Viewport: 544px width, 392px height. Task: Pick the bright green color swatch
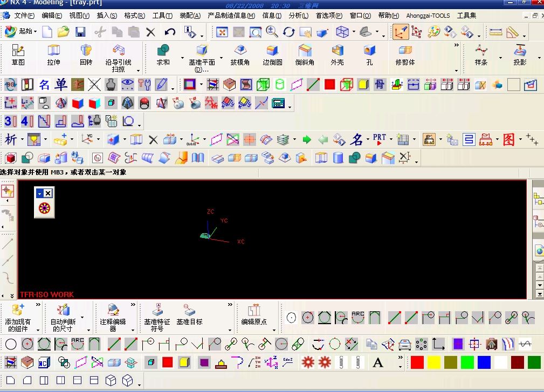[x=467, y=362]
